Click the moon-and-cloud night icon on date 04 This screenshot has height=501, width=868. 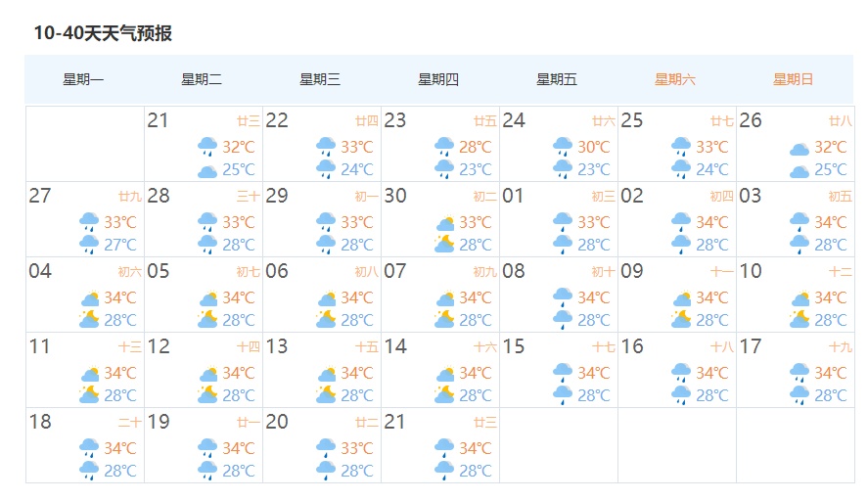pos(89,319)
